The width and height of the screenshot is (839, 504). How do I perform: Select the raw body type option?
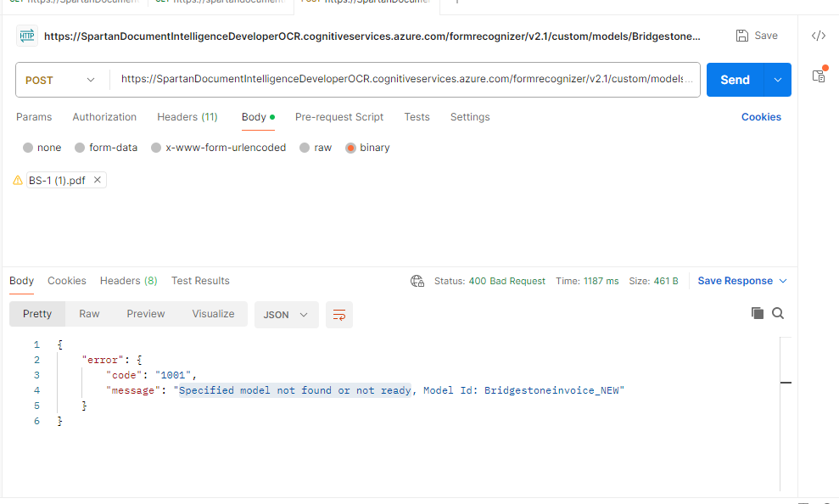[x=302, y=147]
